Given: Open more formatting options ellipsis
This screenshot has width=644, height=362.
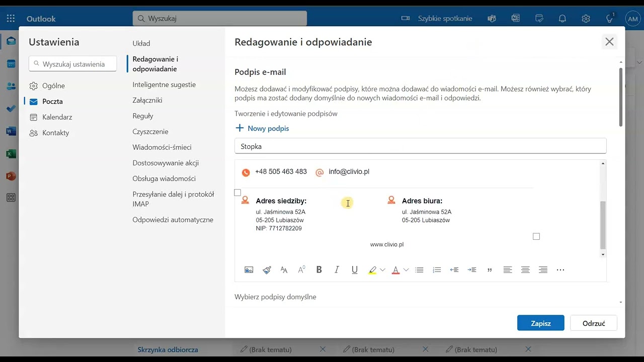Looking at the screenshot, I should tap(560, 270).
